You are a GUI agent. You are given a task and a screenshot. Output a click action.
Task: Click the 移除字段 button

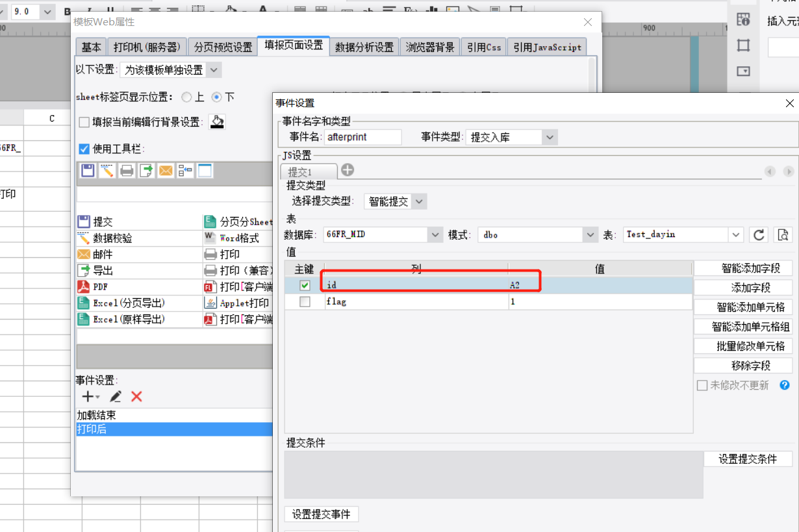point(743,366)
